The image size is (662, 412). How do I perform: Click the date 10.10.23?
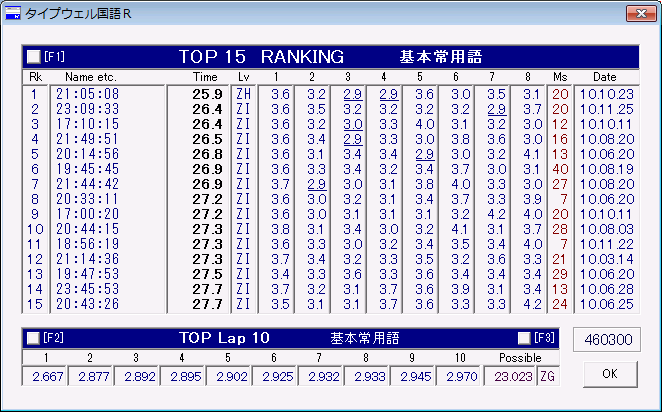tap(607, 94)
